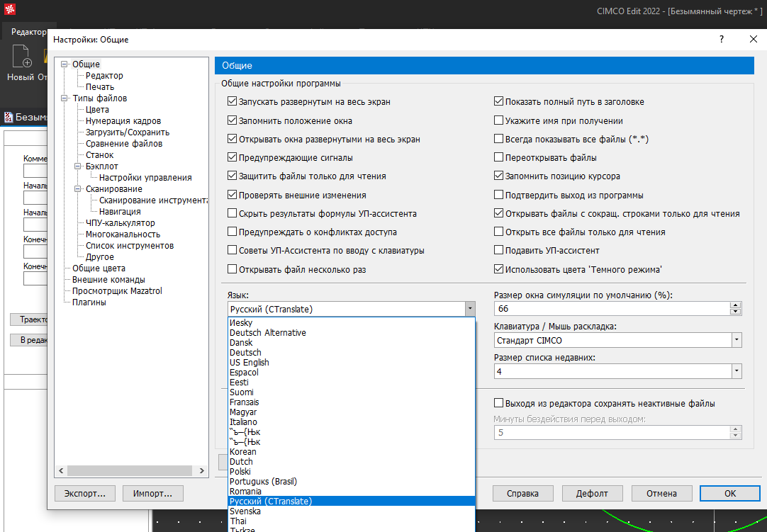Collapse the 'Типы файлов' tree node
767x532 pixels.
(x=64, y=98)
